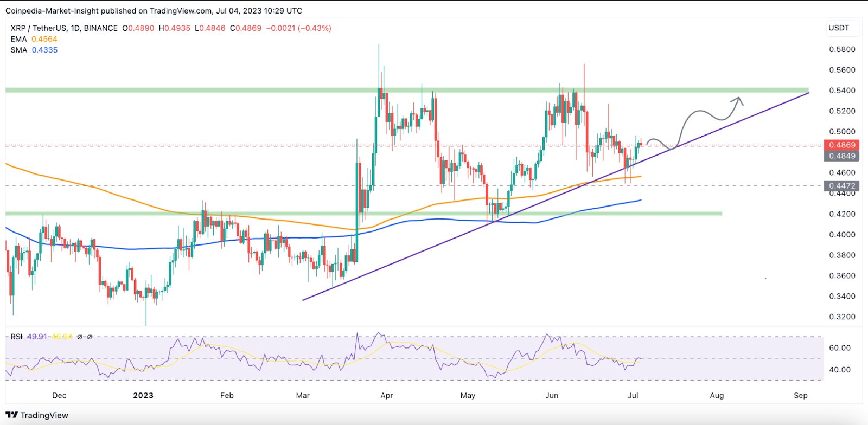The image size is (868, 425).
Task: Click the USDT currency label
Action: (x=839, y=28)
